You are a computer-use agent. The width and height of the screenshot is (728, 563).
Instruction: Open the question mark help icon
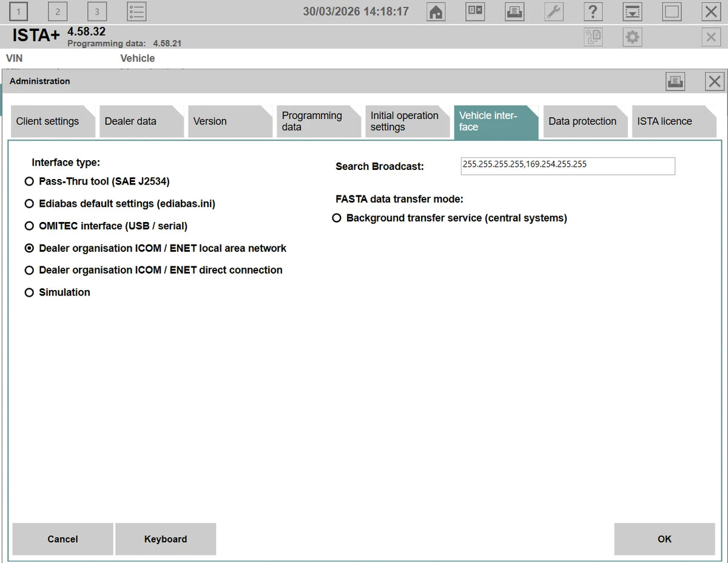[593, 12]
